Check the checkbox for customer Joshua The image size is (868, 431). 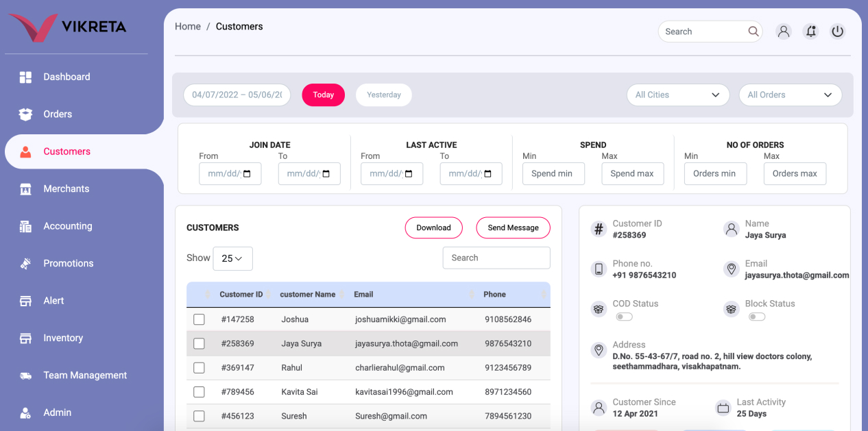point(199,319)
